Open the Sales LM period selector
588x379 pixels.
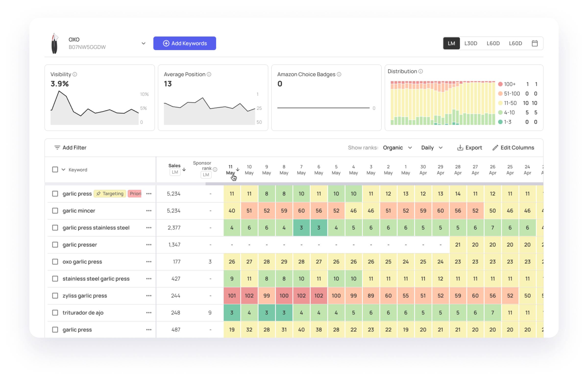(x=175, y=172)
